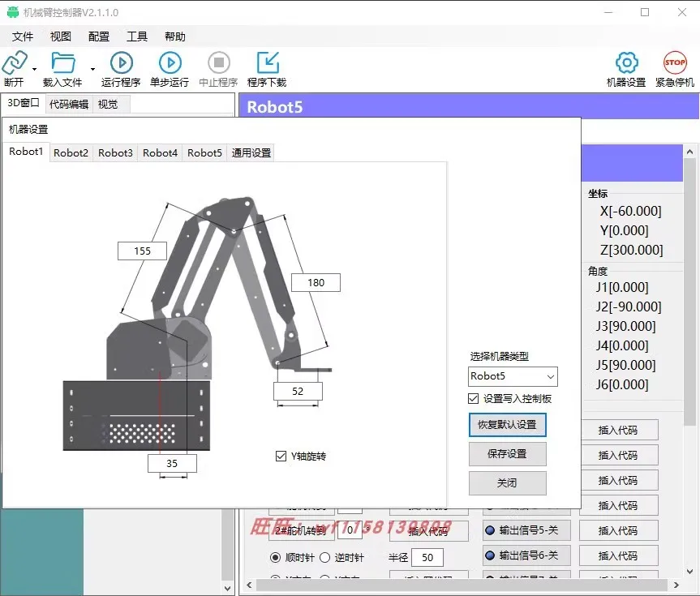Select the Robot1 tab in 机器设置
The image size is (700, 596).
click(x=26, y=152)
